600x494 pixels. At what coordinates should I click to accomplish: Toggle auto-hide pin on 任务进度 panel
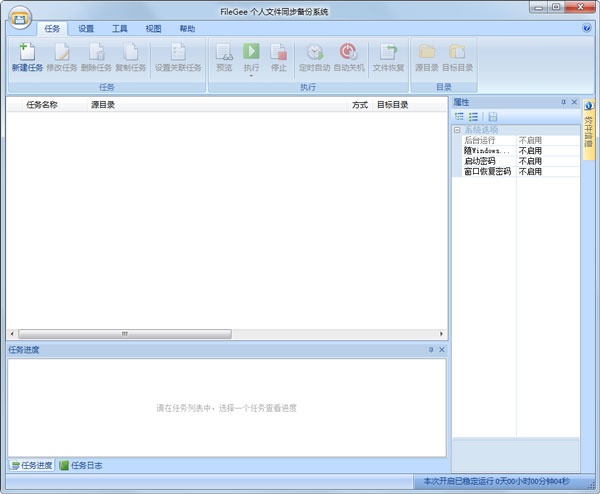tap(431, 350)
